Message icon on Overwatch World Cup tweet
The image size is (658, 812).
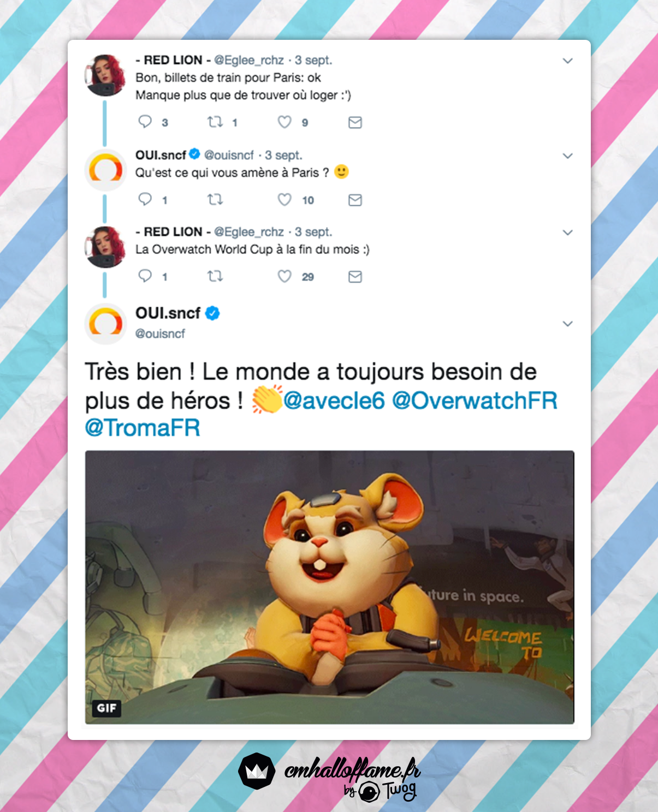click(x=355, y=277)
